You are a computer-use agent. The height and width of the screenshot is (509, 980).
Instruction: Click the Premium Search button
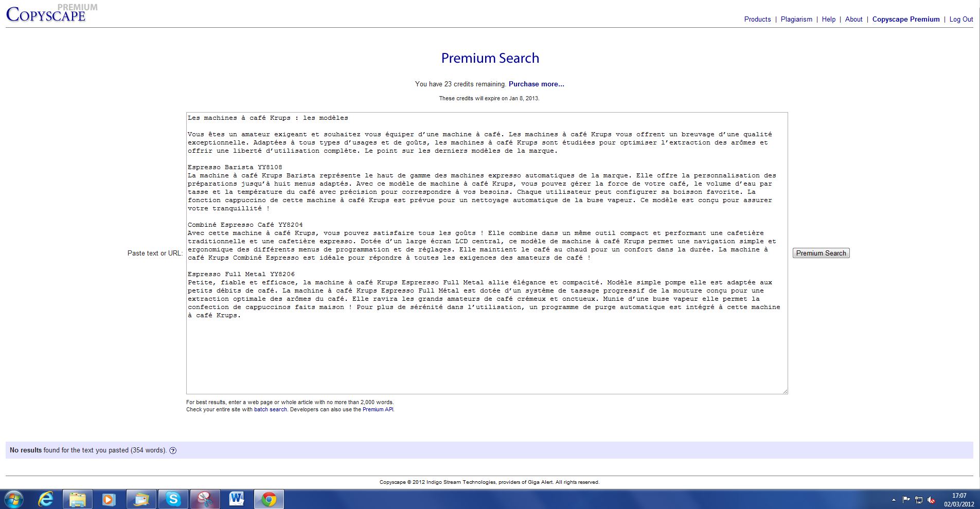click(821, 253)
